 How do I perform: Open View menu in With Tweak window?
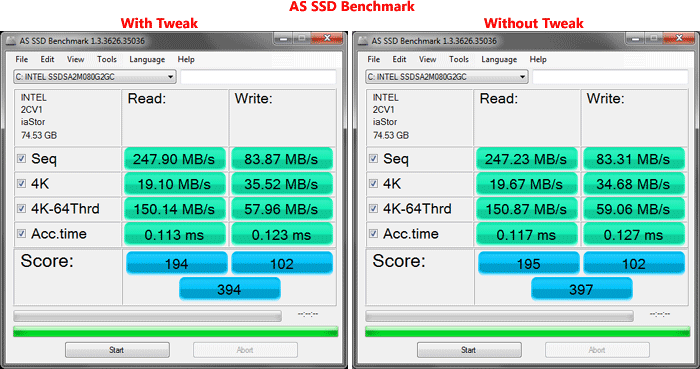click(75, 59)
